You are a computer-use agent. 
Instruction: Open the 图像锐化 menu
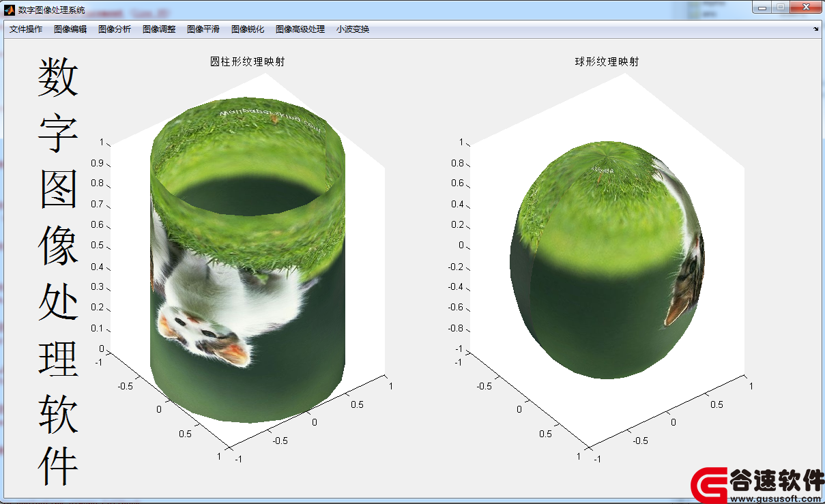click(248, 29)
